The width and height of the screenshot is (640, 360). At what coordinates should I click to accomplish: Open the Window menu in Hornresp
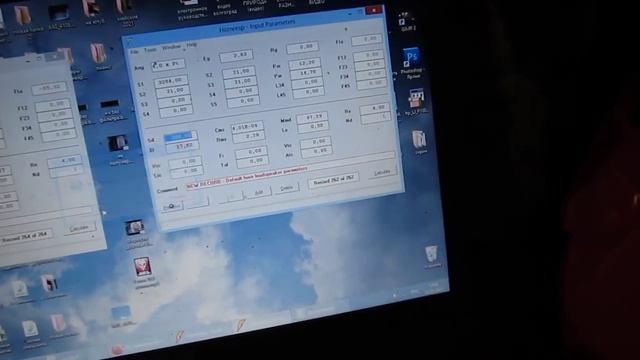point(171,47)
